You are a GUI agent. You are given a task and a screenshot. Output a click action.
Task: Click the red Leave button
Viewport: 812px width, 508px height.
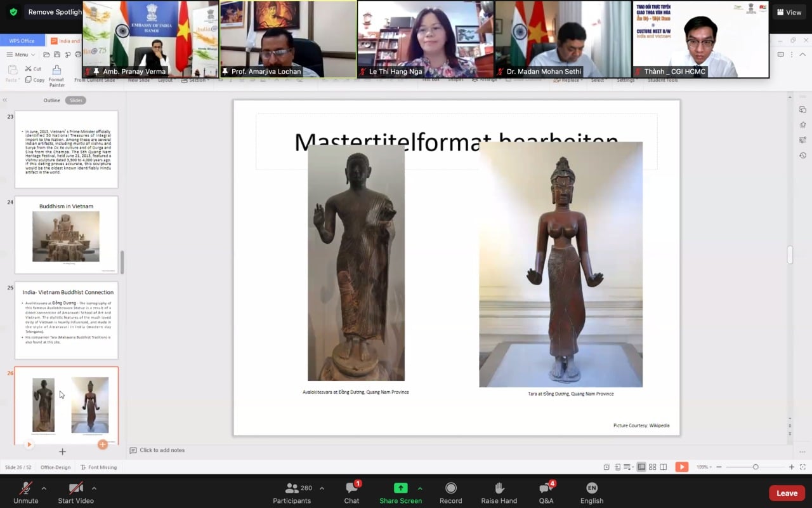pyautogui.click(x=787, y=493)
